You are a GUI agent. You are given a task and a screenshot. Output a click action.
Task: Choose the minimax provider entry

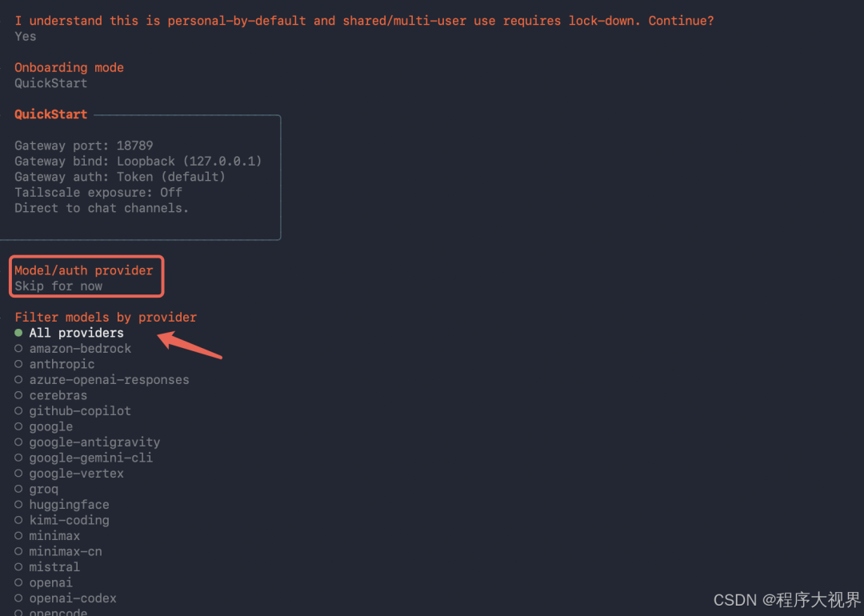point(54,536)
